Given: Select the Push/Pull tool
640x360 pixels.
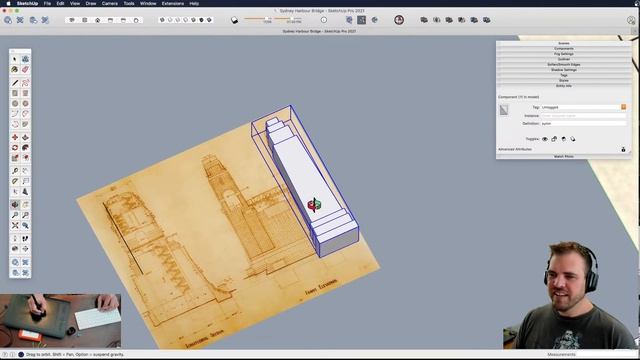Looking at the screenshot, I should (x=25, y=137).
